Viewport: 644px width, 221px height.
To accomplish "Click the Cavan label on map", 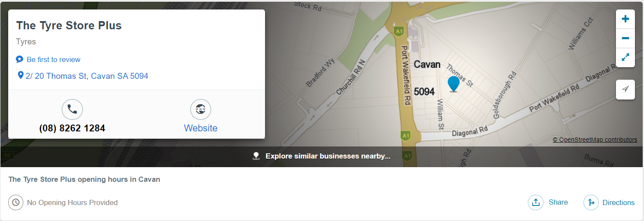I will click(427, 65).
